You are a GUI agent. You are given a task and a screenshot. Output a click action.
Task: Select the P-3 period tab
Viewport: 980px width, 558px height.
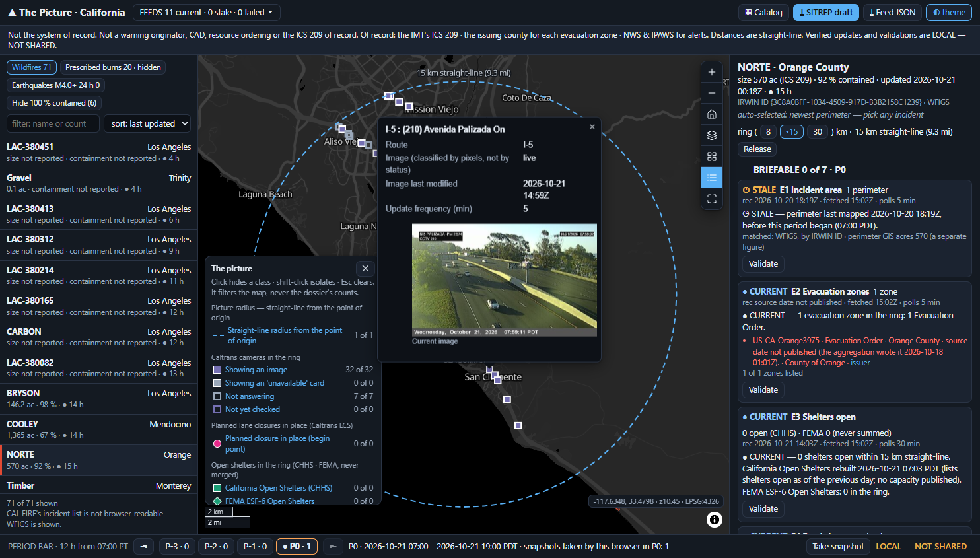click(177, 546)
